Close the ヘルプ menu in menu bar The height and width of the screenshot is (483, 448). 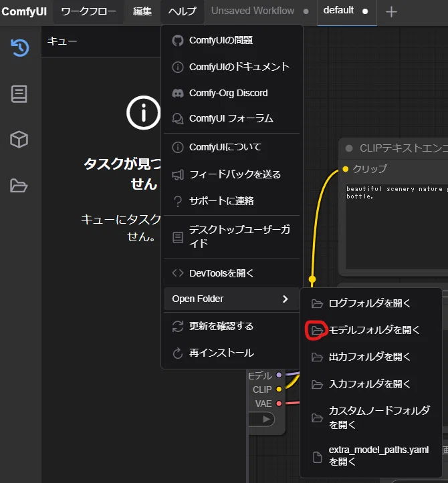(x=183, y=11)
